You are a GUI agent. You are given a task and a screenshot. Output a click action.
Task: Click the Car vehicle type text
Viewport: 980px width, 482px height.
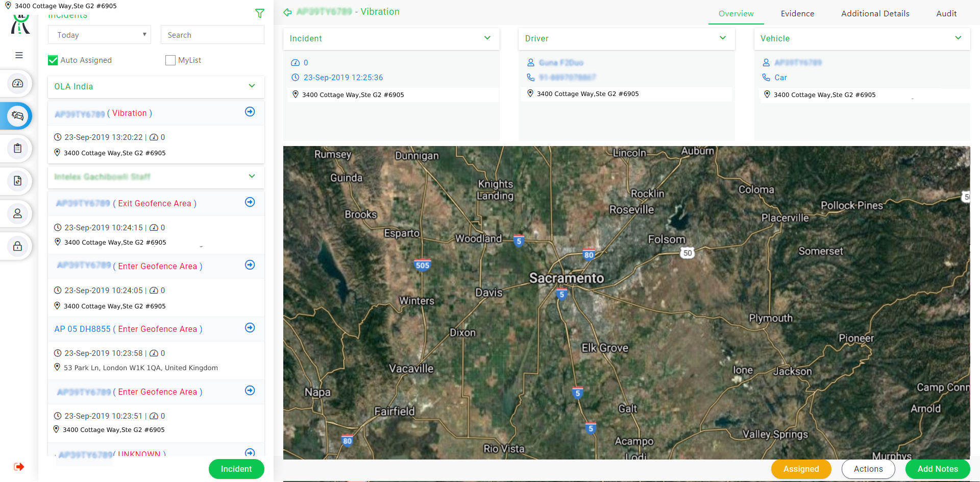click(780, 78)
